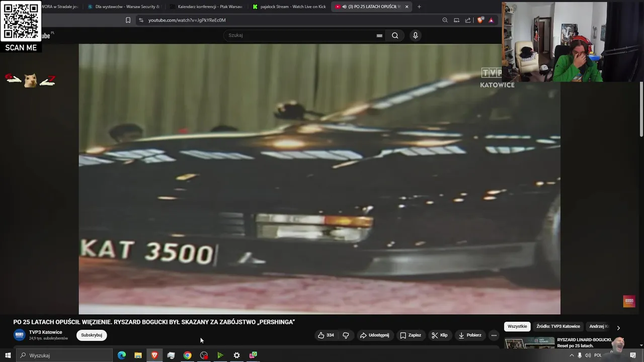Run search with YouTube magnifier button
Viewport: 644px width, 362px height.
[x=395, y=35]
